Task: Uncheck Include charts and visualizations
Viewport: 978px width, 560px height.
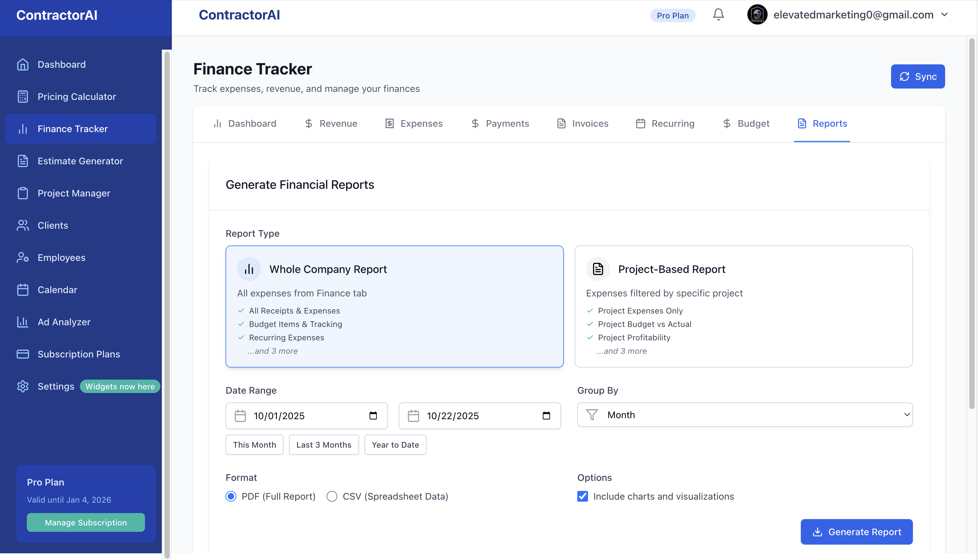Action: [x=582, y=496]
